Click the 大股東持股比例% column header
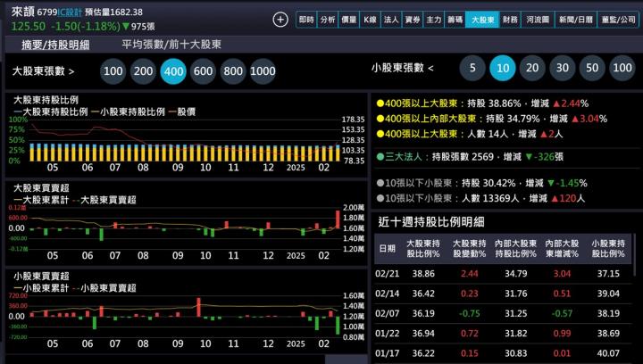Viewport: 643px width, 364px height. 423,249
